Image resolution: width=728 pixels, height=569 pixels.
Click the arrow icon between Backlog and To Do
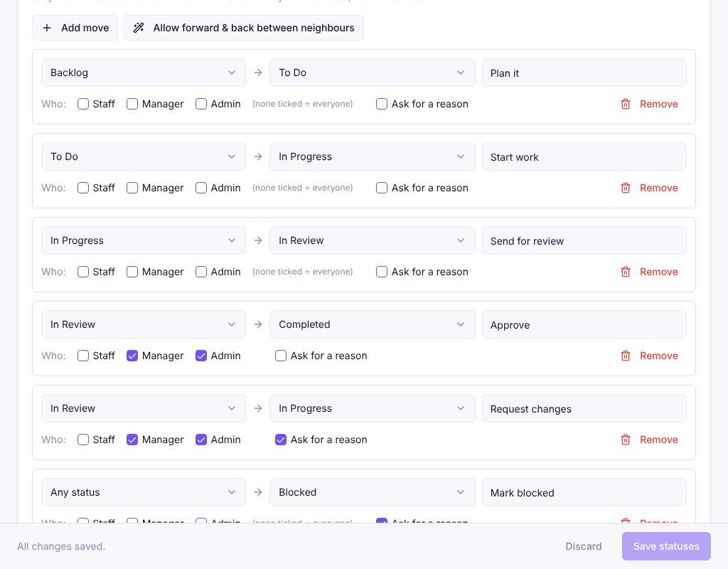point(258,73)
